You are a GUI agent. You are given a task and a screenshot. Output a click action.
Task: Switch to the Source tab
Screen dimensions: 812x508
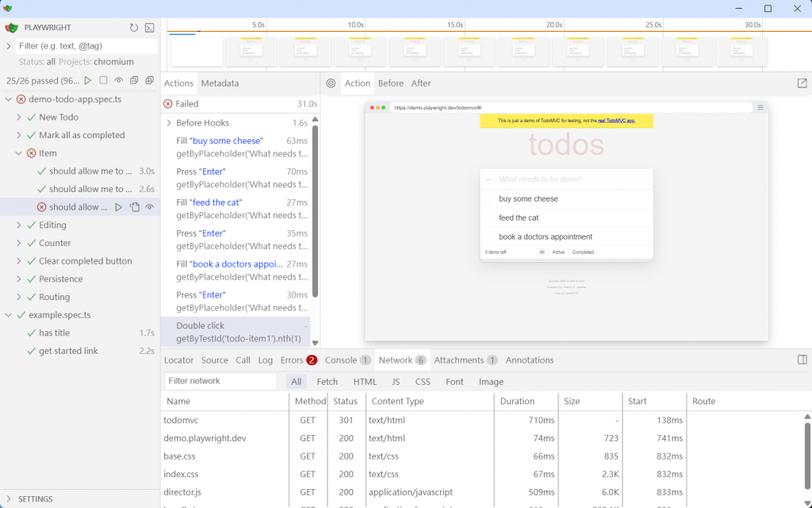214,360
